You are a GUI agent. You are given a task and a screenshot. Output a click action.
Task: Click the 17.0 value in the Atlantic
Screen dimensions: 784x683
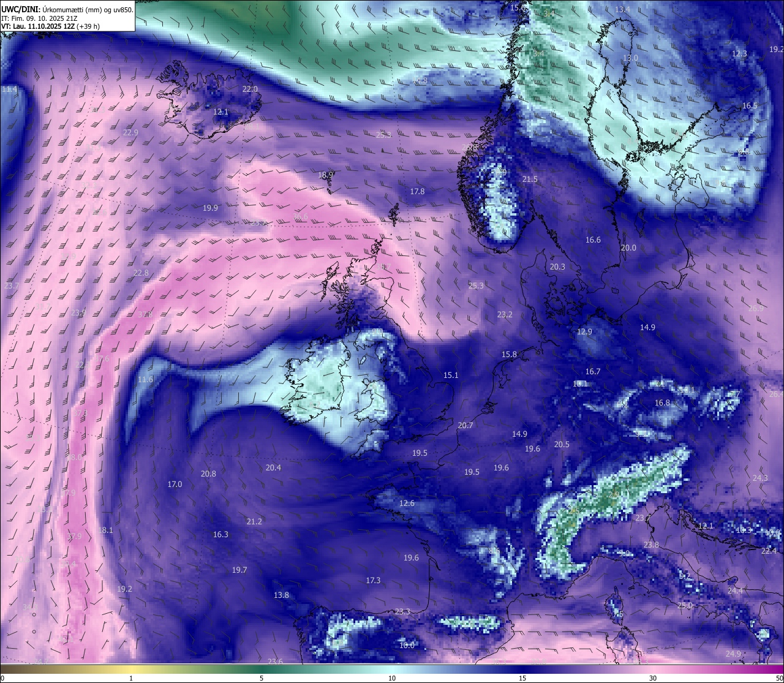point(175,484)
